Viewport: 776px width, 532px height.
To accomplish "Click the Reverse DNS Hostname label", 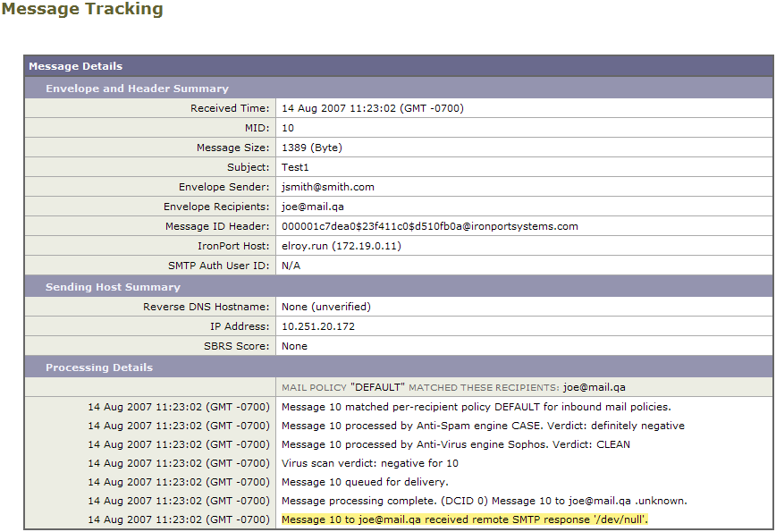I will pyautogui.click(x=207, y=307).
